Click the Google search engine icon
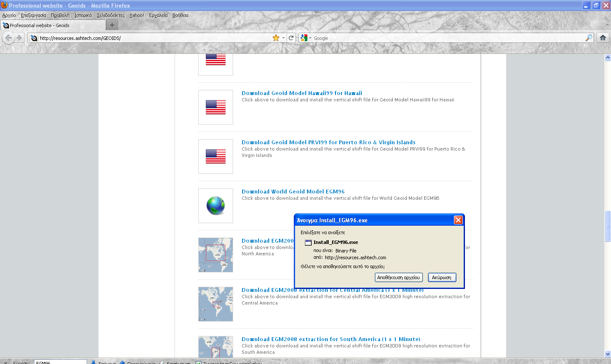Image resolution: width=611 pixels, height=364 pixels. (304, 38)
